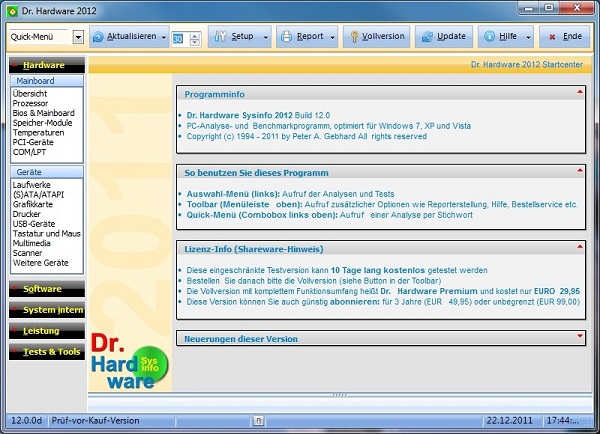Click the refresh interval field showing 30
This screenshot has width=600, height=434.
pos(178,38)
